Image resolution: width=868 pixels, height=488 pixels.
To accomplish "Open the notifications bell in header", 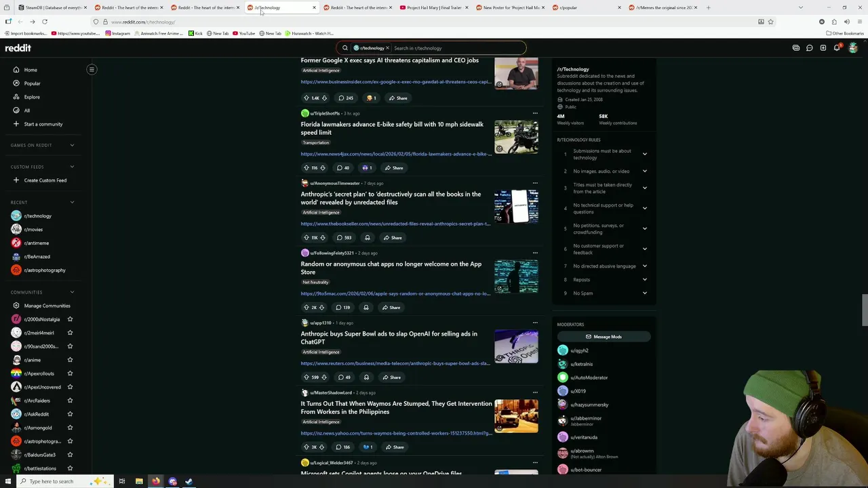I will point(837,48).
